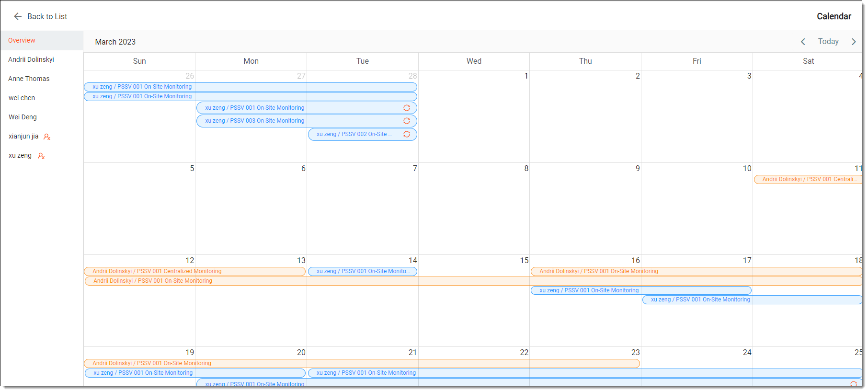
Task: Go to next month chevron
Action: (x=854, y=42)
